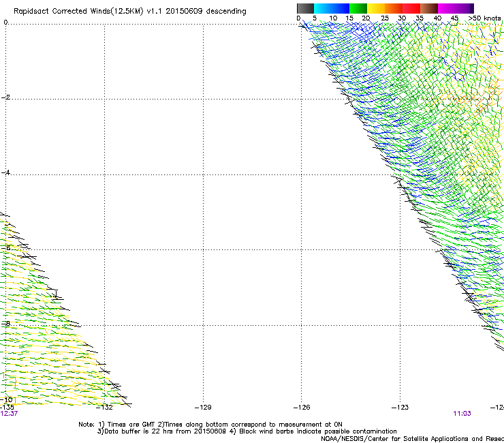
Task: Click the legend number 40
Action: click(x=437, y=18)
